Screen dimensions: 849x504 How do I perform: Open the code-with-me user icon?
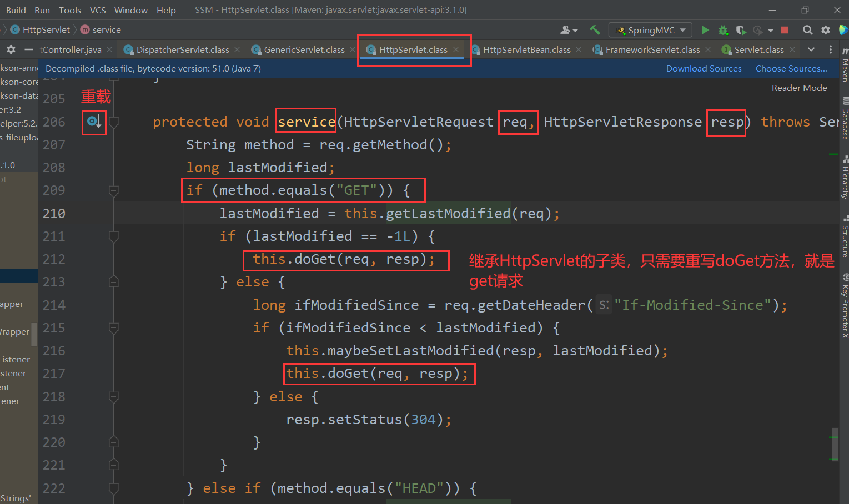(565, 30)
